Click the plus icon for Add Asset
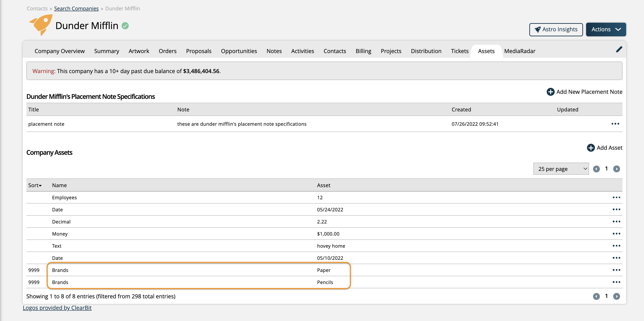Screen dimensions: 644x321 point(591,148)
